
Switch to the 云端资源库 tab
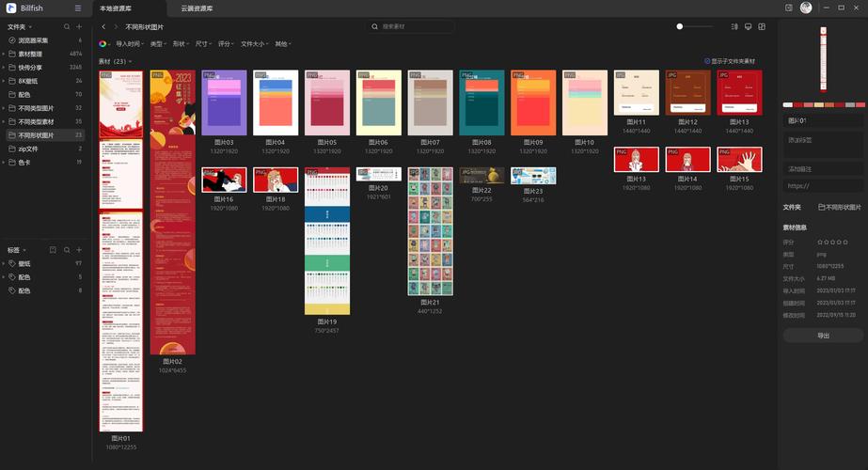coord(197,8)
